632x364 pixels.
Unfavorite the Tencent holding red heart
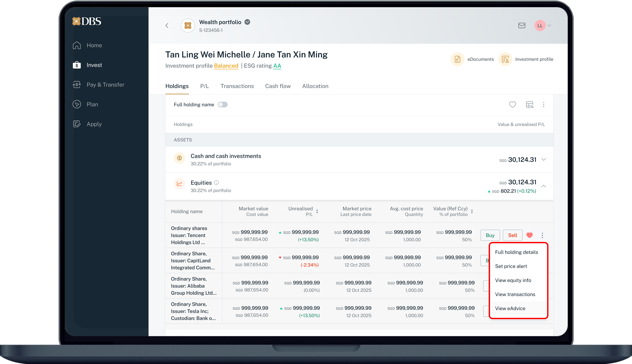point(529,235)
